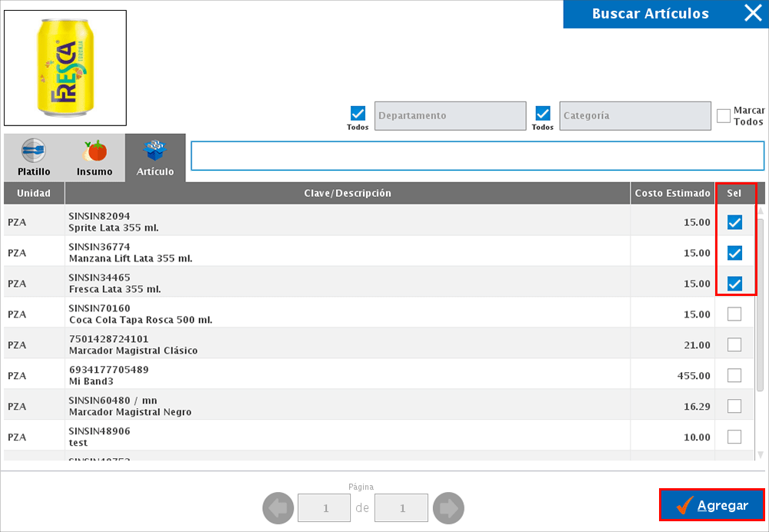Select Coca Cola Tapa Rosca 500 ml.
769x532 pixels.
pos(734,314)
